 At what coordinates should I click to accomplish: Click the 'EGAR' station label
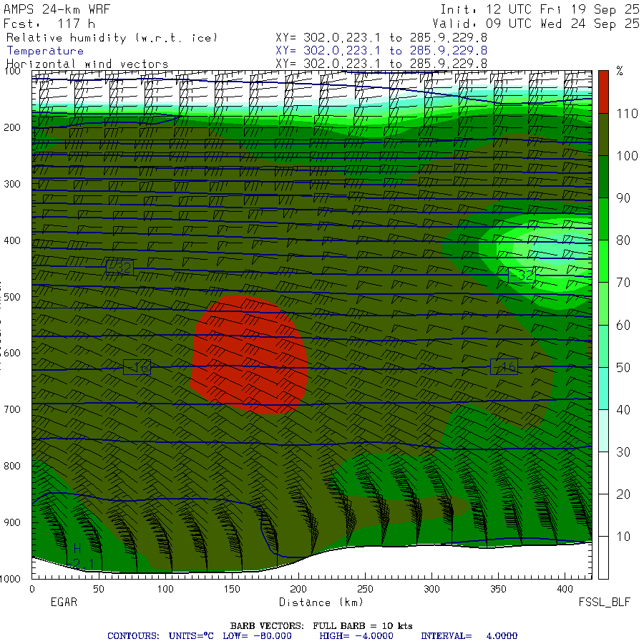tap(64, 602)
